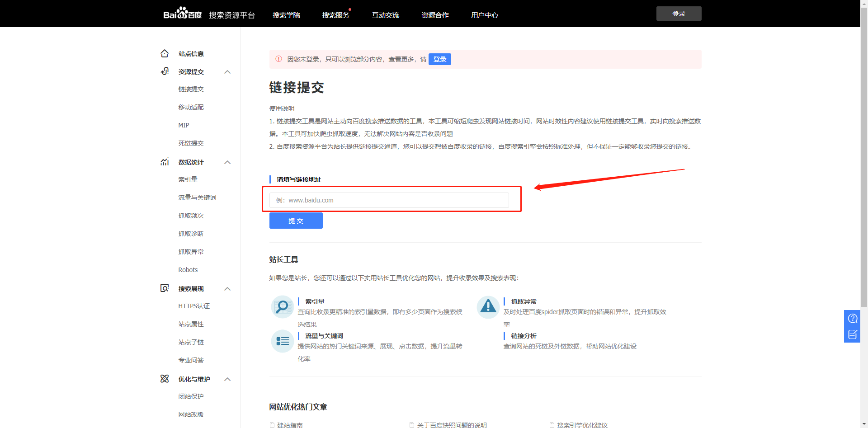Click the 索引量 magnifier tool icon

[x=283, y=307]
